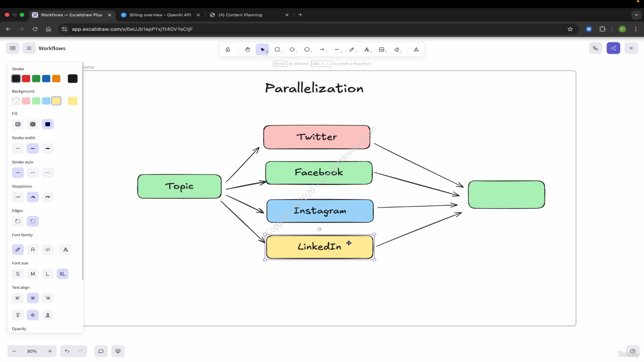This screenshot has height=362, width=644.
Task: Pick the red stroke color swatch
Action: [26, 78]
